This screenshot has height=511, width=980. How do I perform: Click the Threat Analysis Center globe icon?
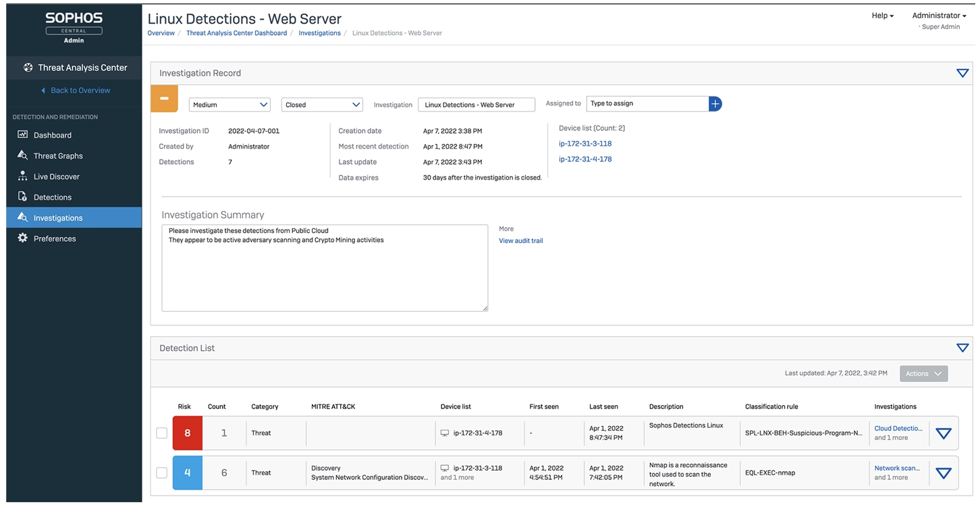click(28, 68)
